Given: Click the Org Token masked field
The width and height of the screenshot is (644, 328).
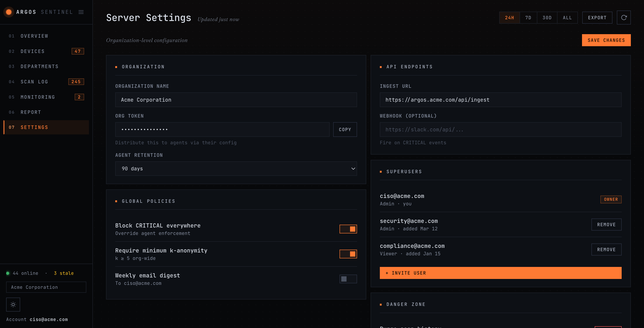Looking at the screenshot, I should click(222, 129).
